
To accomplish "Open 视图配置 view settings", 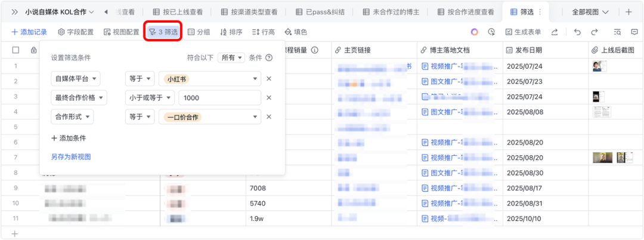I will coord(121,32).
